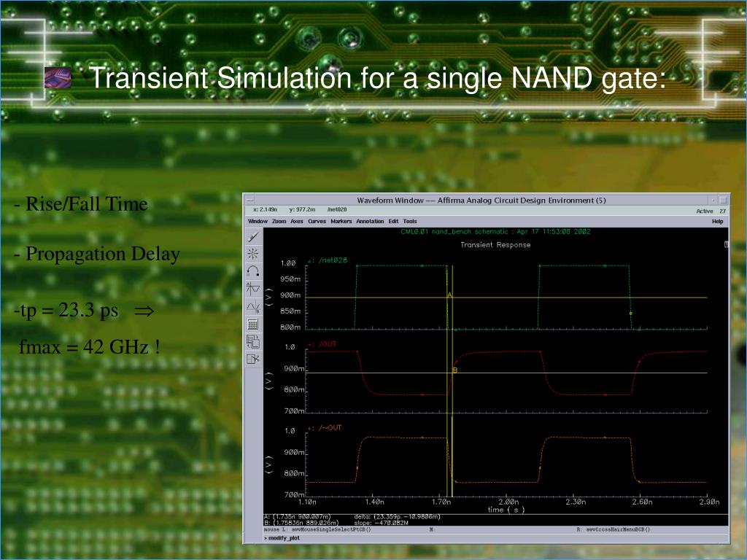
Task: Click marker B on the OUT plot
Action: (x=455, y=370)
